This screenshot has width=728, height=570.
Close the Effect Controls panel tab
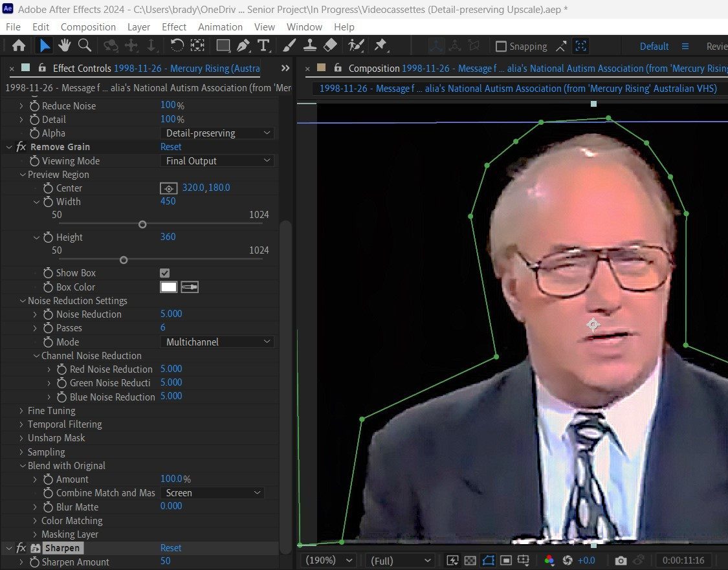point(12,69)
